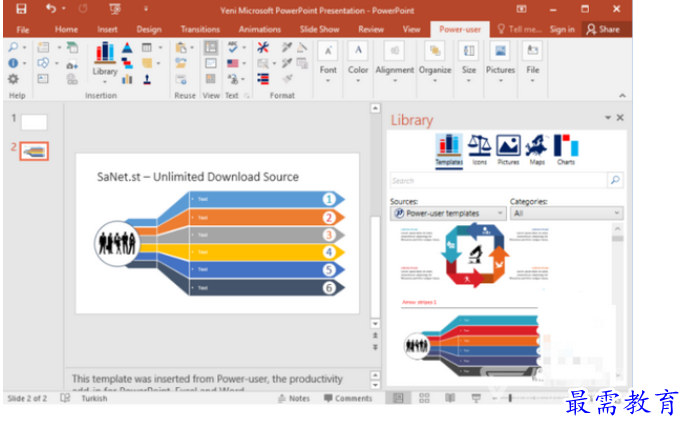Toggle the Notes pane in the status bar
The image size is (687, 434).
(x=294, y=398)
